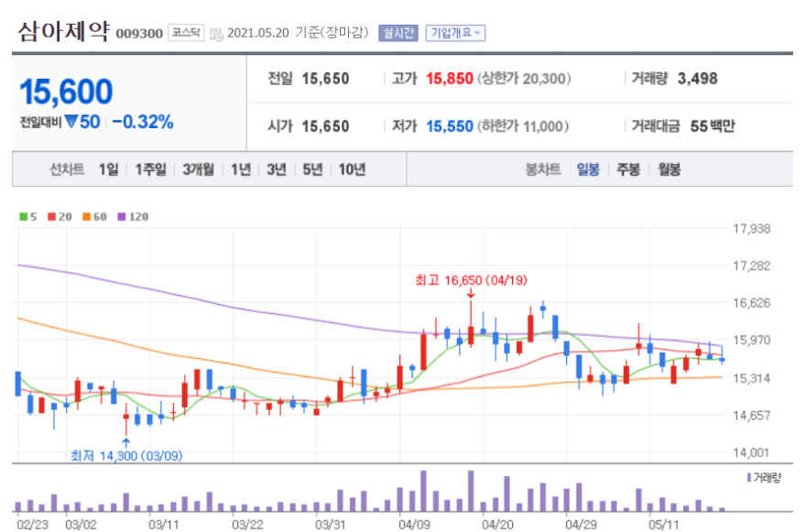This screenshot has height=532, width=806.
Task: Click the -0.32% change value
Action: click(x=142, y=122)
